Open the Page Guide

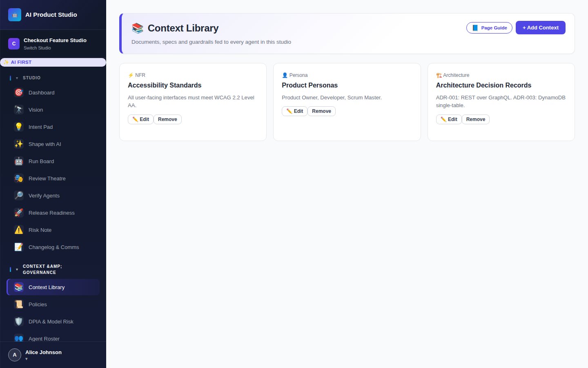pyautogui.click(x=489, y=28)
